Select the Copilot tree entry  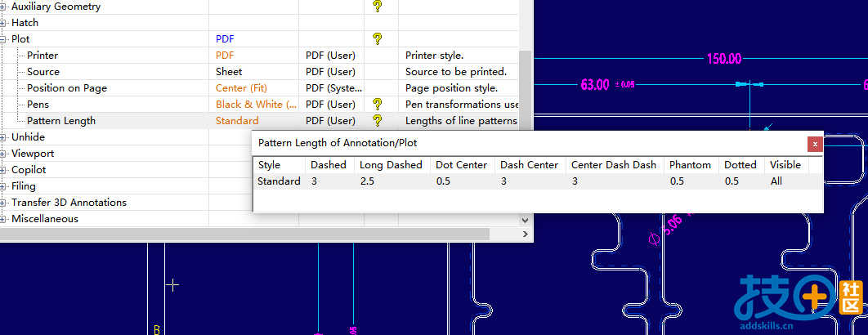click(29, 170)
